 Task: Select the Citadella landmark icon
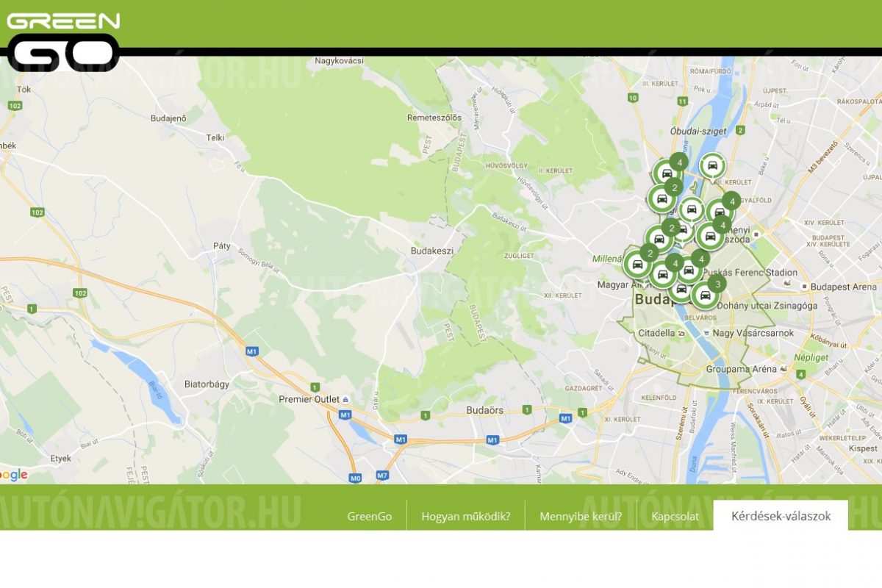(x=681, y=333)
